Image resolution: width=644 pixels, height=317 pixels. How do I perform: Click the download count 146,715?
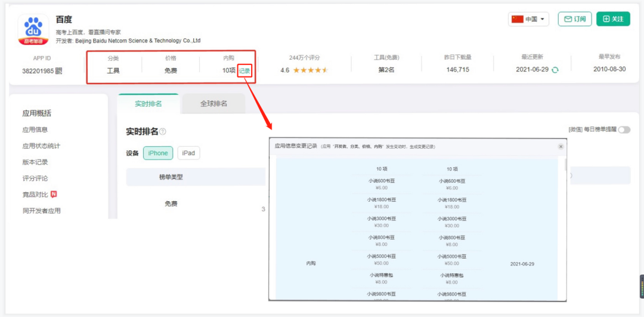point(457,69)
